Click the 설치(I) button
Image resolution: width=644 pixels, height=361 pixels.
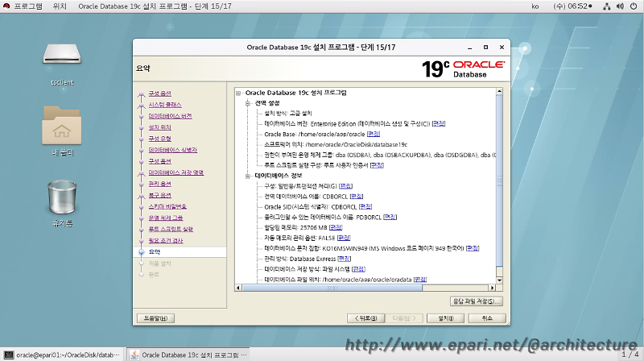click(x=446, y=318)
